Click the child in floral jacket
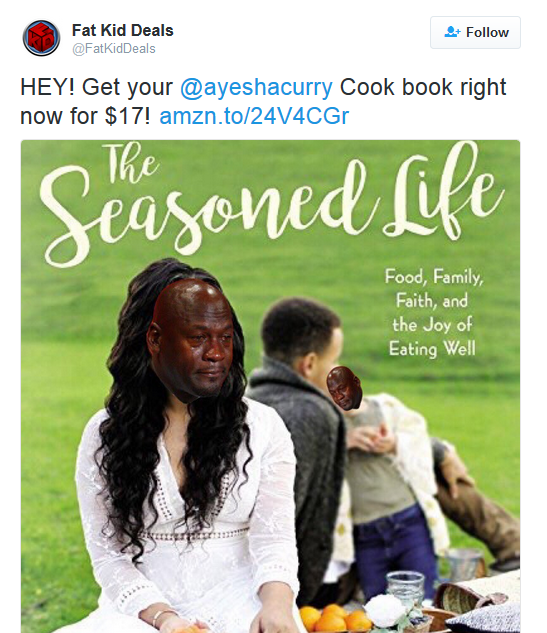The height and width of the screenshot is (633, 547). coord(388,476)
